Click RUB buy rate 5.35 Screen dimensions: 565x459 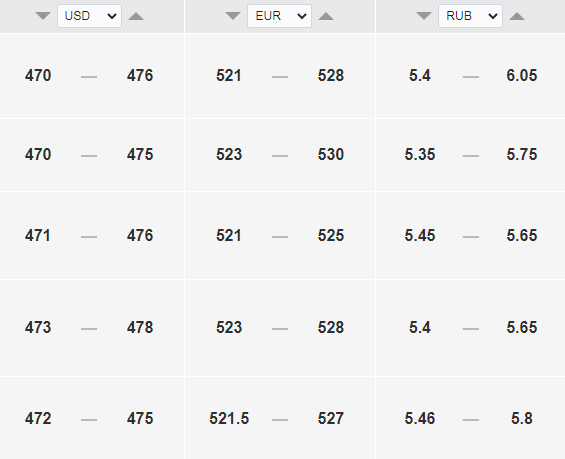(420, 155)
